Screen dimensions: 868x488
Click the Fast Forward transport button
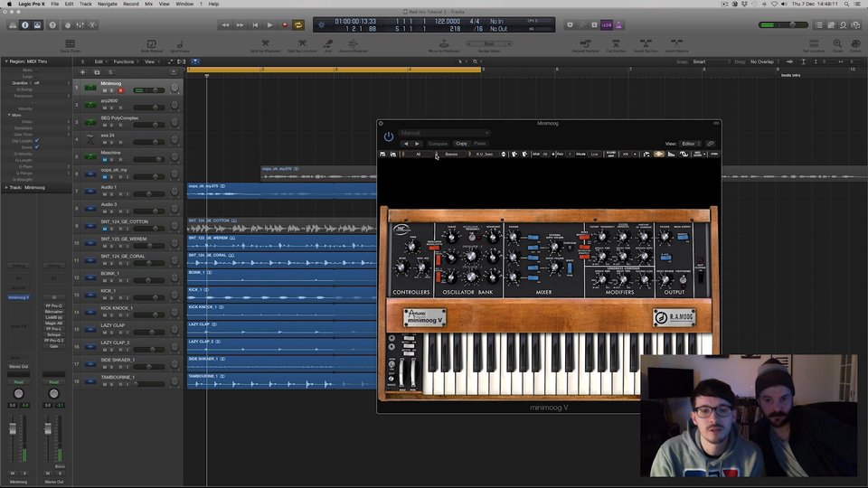pyautogui.click(x=240, y=25)
